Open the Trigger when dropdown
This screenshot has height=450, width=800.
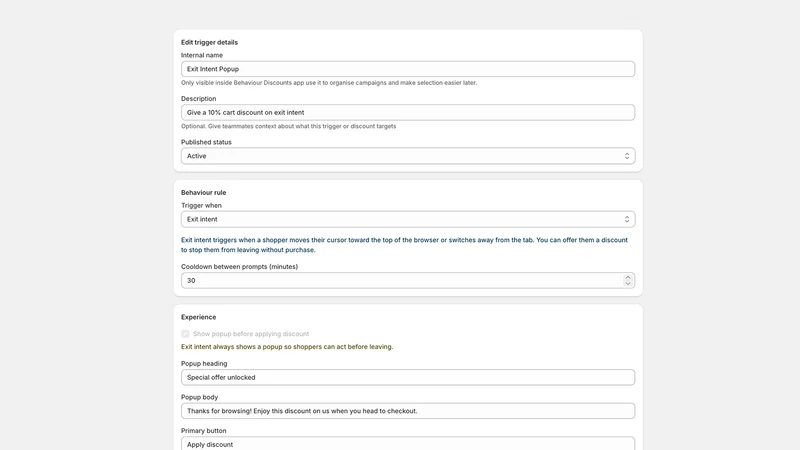[x=408, y=219]
